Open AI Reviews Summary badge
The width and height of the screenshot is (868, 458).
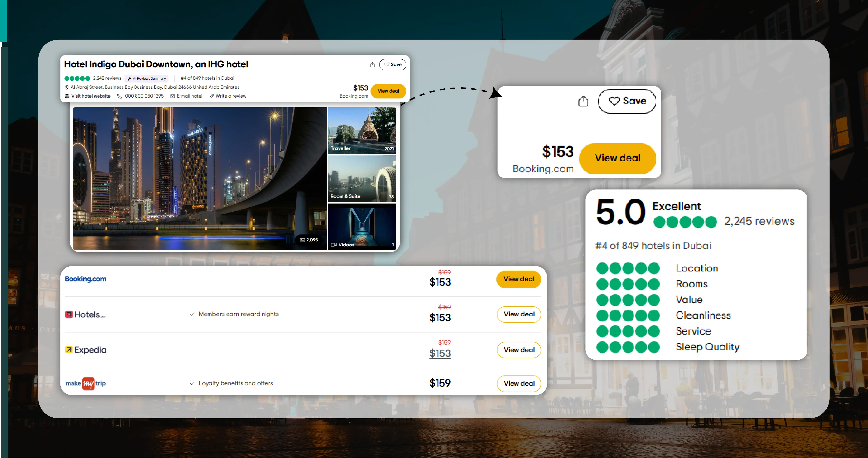[147, 79]
